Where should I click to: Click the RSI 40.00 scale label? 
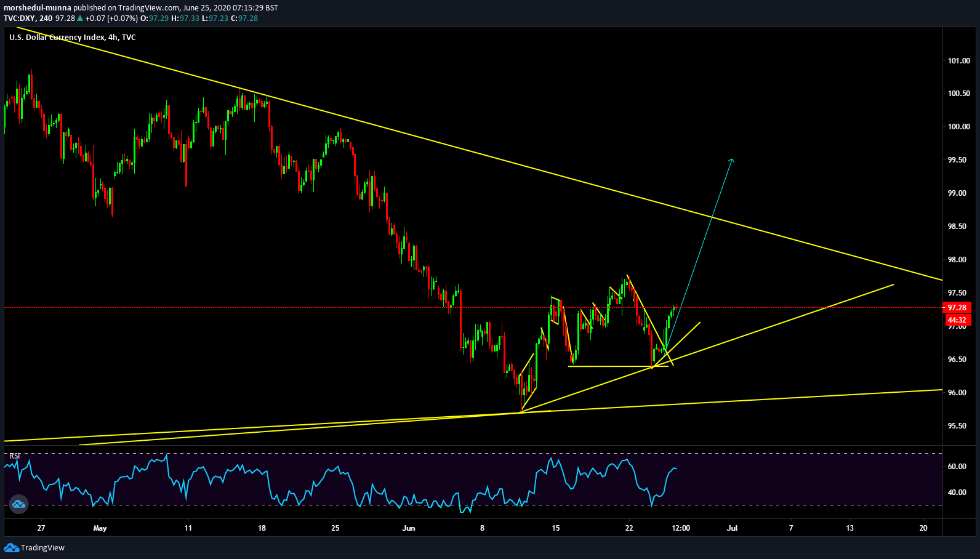[957, 493]
